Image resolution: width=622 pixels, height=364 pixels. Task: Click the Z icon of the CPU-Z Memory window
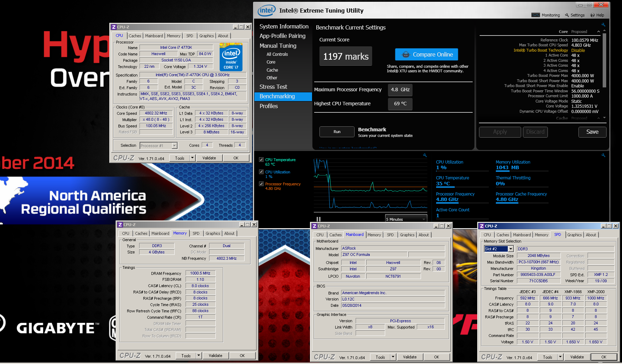(120, 225)
